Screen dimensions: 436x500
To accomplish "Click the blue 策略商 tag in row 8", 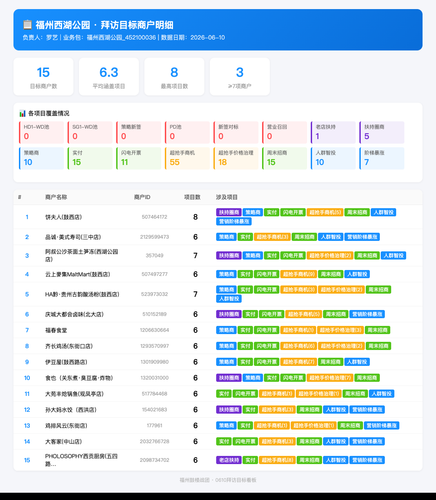I will click(226, 346).
